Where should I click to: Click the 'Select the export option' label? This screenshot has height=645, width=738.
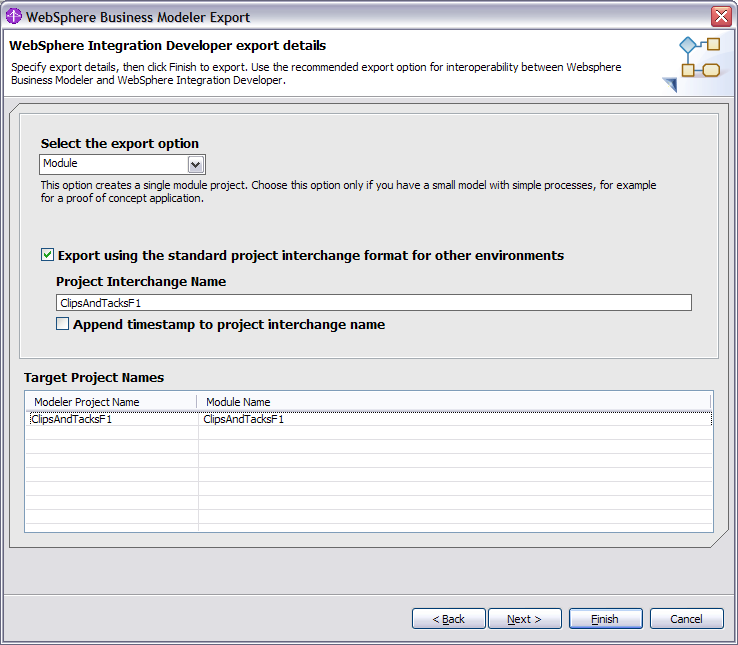119,144
